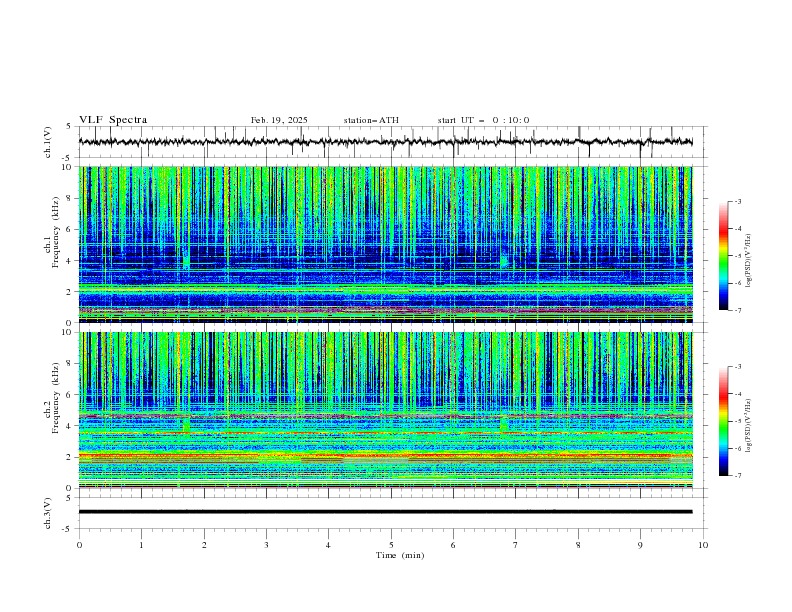Select the ch.1 "Frequency (kHz)" axis label
This screenshot has width=792, height=612.
(x=55, y=232)
